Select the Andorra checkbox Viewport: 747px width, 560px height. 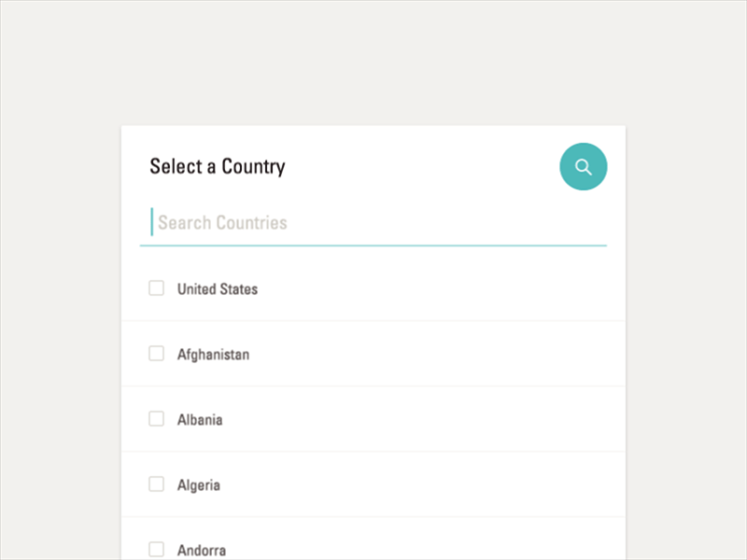[157, 549]
